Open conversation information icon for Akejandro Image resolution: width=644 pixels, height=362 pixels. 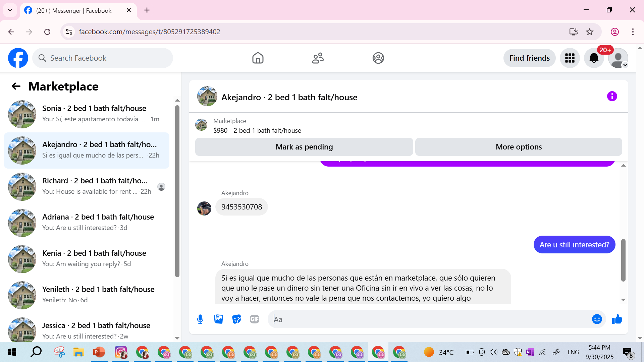coord(612,97)
